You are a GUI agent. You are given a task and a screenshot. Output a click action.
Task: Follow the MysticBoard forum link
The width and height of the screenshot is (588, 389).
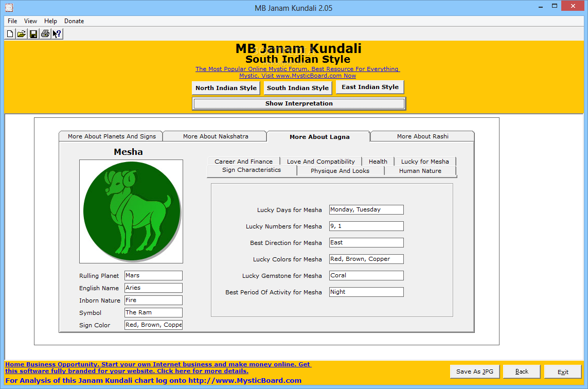(x=297, y=73)
